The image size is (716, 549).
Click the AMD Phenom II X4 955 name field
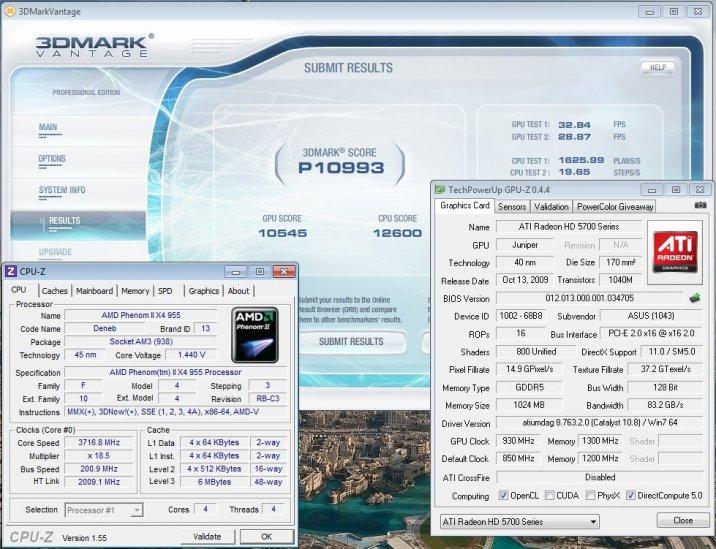[141, 315]
